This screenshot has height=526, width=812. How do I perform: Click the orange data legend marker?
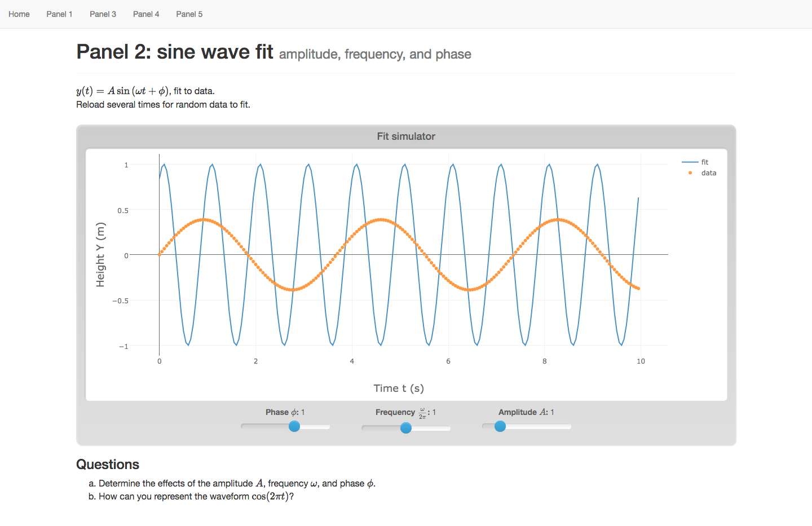point(690,173)
